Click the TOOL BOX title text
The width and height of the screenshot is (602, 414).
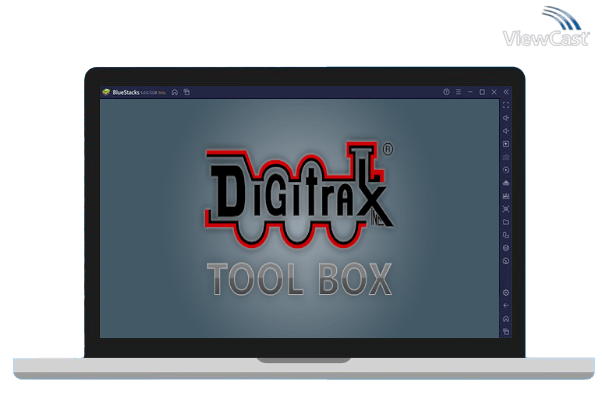point(299,279)
